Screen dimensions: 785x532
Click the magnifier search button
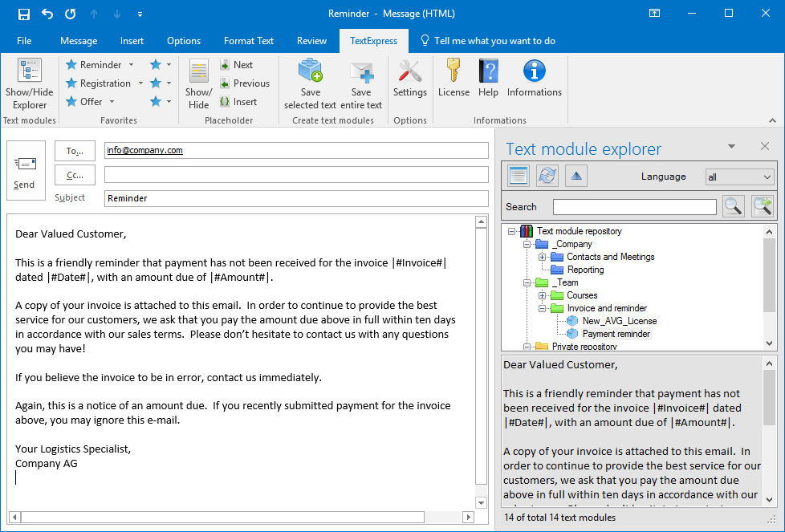pyautogui.click(x=733, y=206)
